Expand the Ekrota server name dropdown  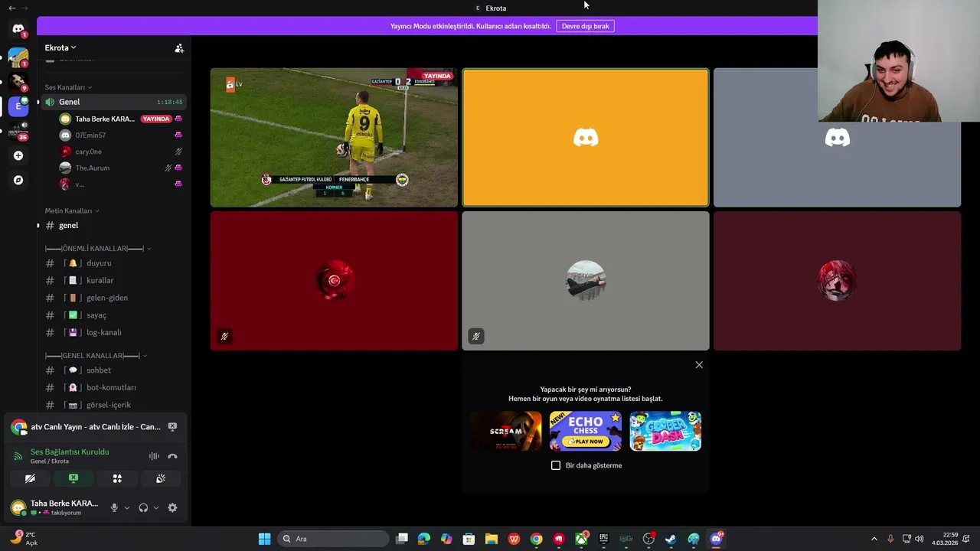(x=60, y=47)
